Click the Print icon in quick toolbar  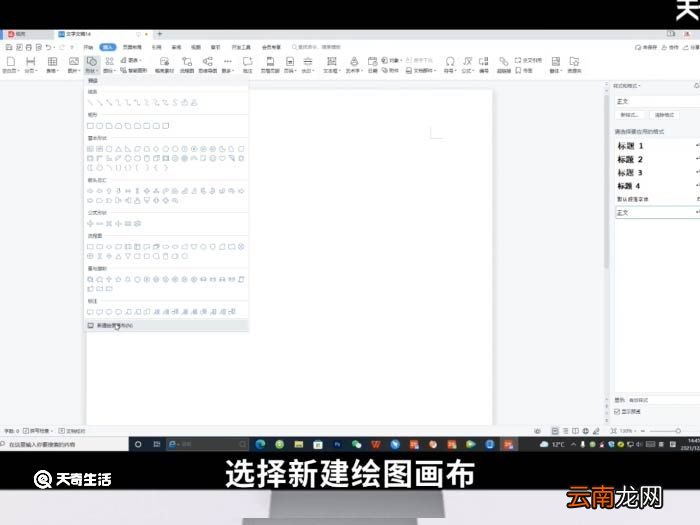click(x=29, y=47)
